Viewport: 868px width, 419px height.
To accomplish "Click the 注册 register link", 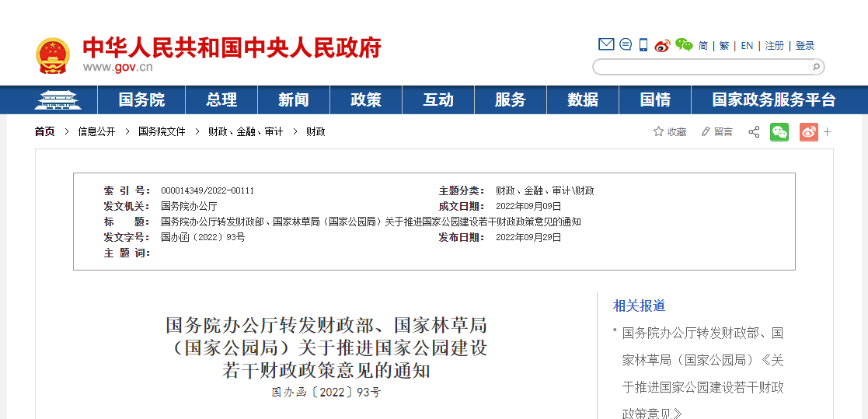I will [775, 45].
